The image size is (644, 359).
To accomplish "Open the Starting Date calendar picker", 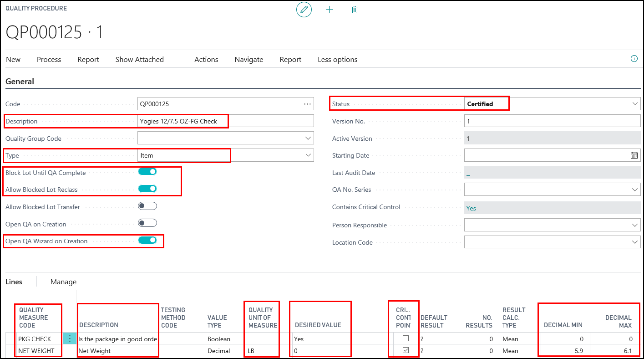I will [x=634, y=155].
